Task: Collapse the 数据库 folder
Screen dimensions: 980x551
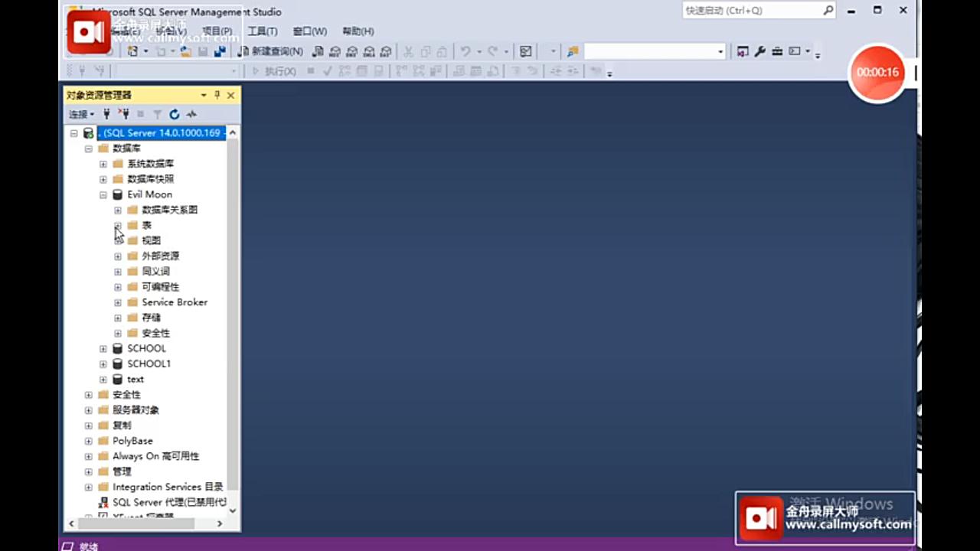Action: pos(88,148)
